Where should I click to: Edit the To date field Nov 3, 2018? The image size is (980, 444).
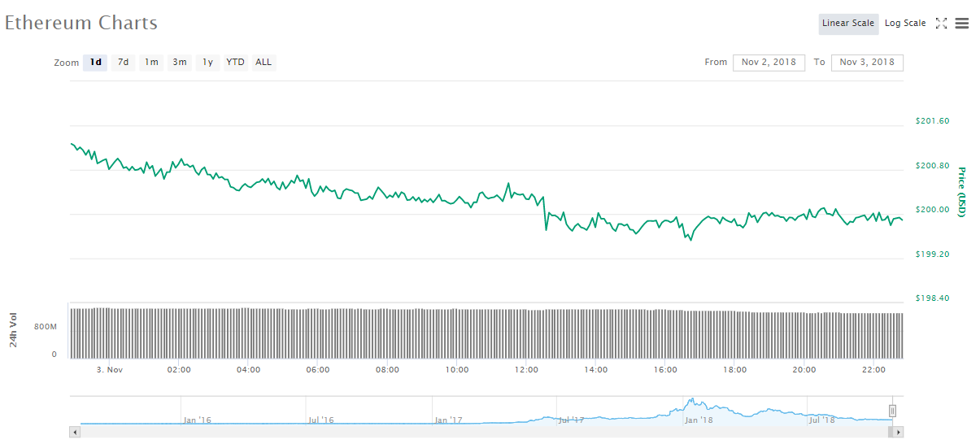point(867,63)
